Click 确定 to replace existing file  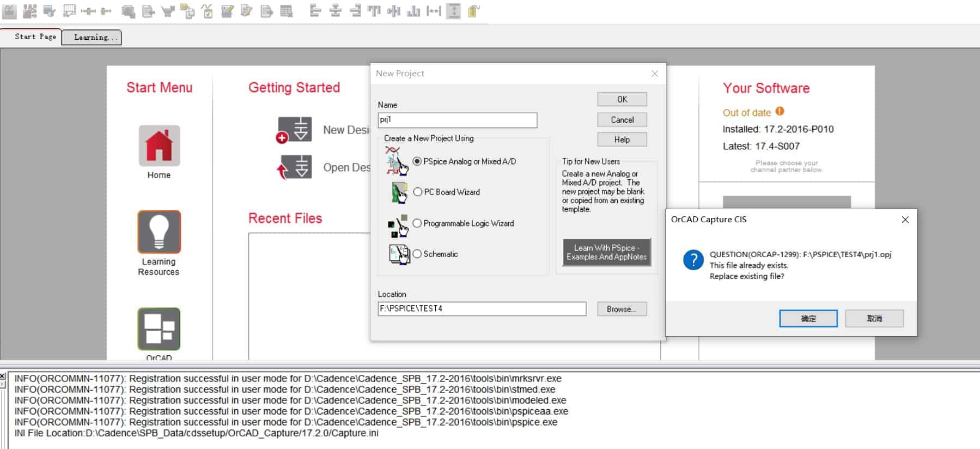[808, 319]
